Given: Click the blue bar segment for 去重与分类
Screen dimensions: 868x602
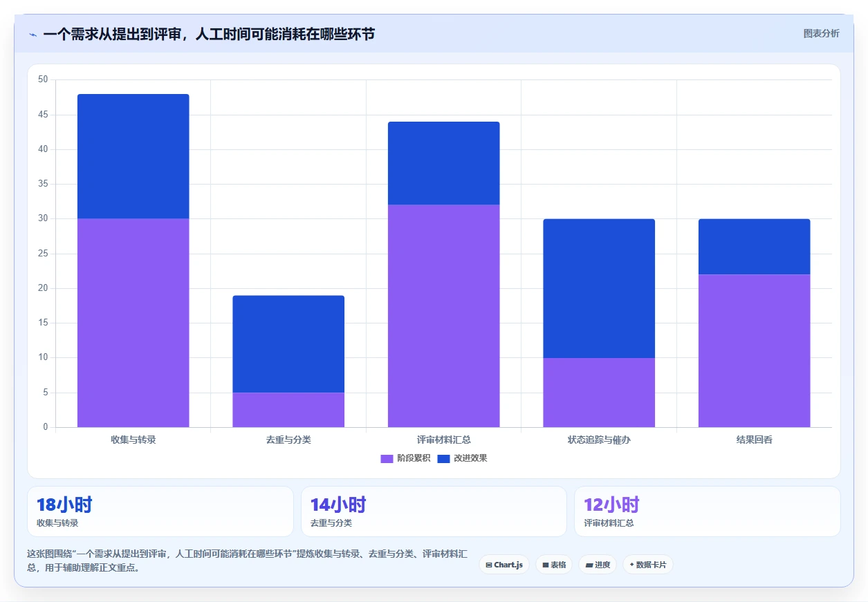Looking at the screenshot, I should tap(288, 344).
